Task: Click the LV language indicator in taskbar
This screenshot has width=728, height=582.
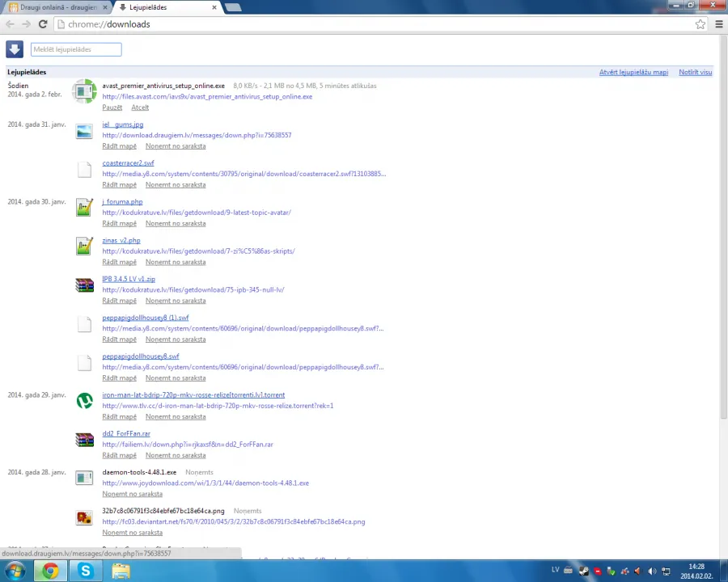Action: [555, 570]
